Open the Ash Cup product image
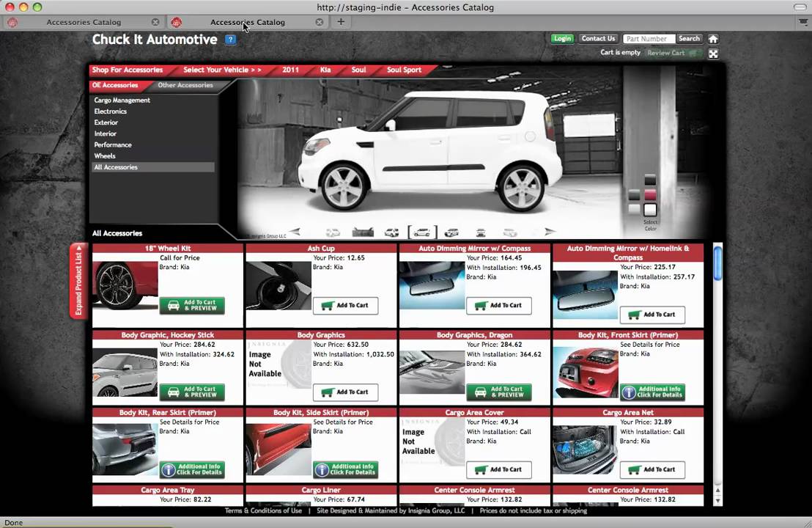The height and width of the screenshot is (528, 812). click(x=278, y=285)
